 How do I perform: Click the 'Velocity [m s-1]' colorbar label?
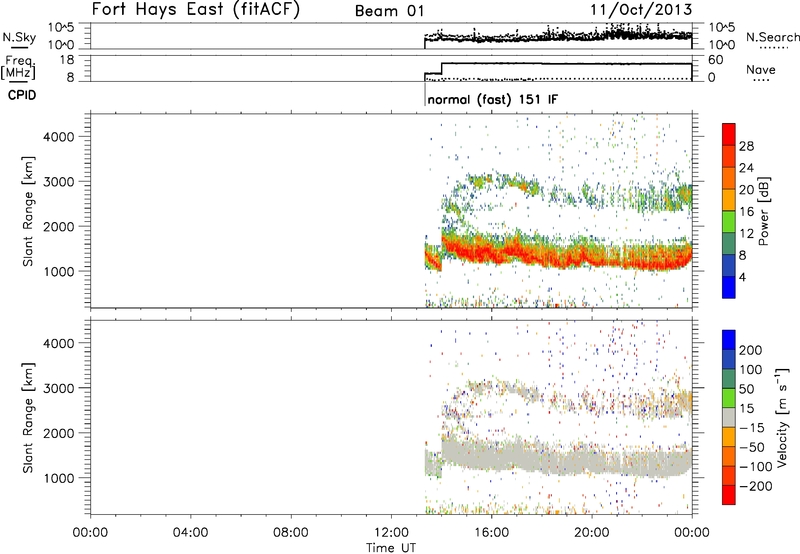[781, 417]
